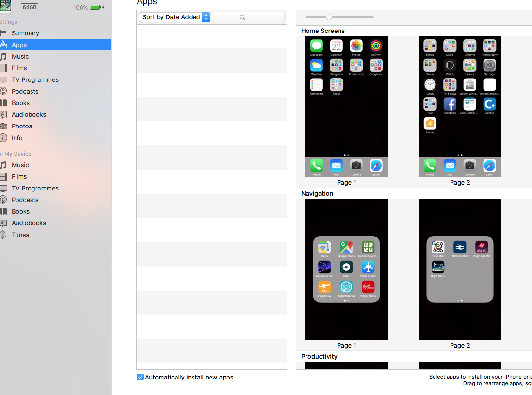Viewport: 532px width, 395px height.
Task: Select the Activity rings app icon
Action: coord(376,46)
